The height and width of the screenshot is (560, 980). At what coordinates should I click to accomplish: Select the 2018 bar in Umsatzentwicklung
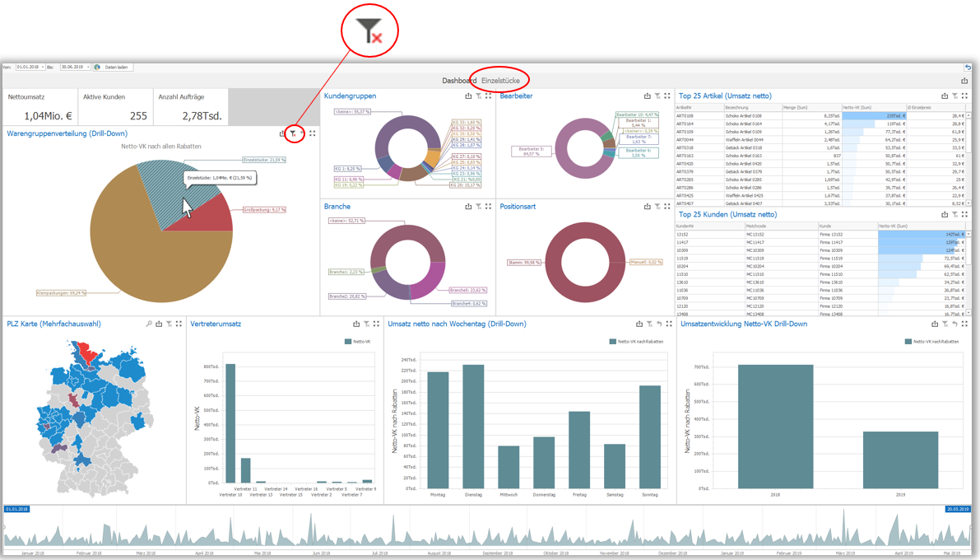tap(776, 426)
